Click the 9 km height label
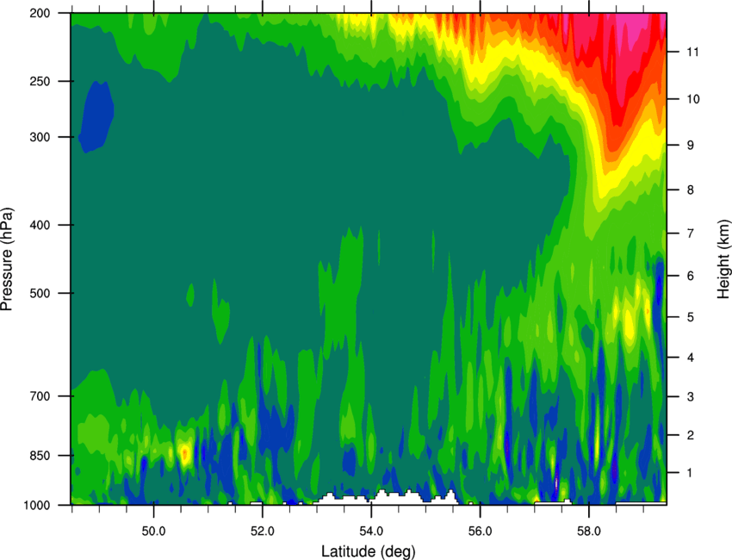Screen dimensions: 732x560 click(x=690, y=146)
